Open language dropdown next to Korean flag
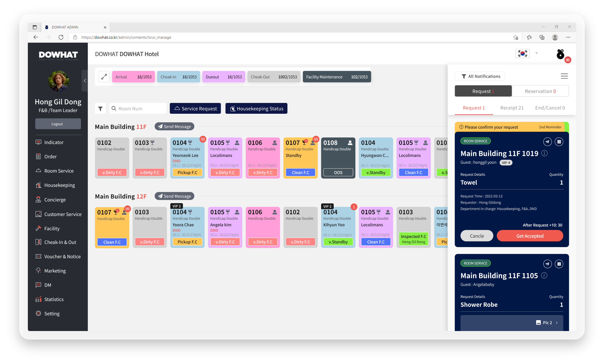604x364 pixels. (536, 53)
